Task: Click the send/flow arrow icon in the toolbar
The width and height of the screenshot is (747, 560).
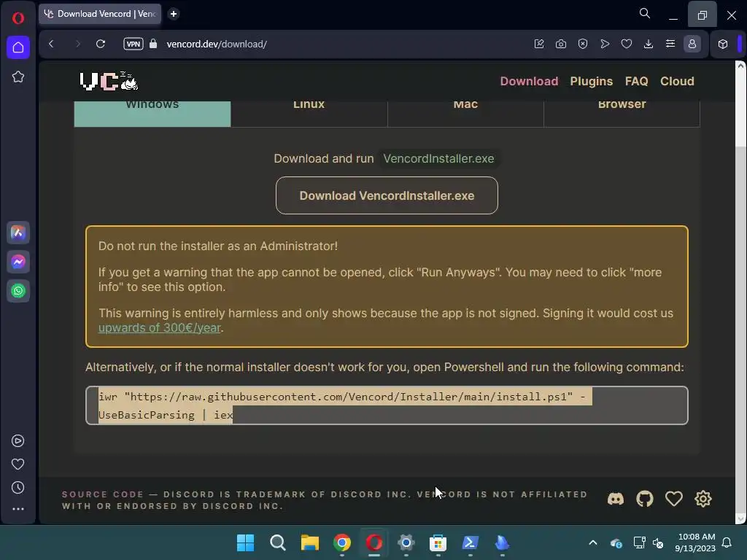Action: pyautogui.click(x=605, y=44)
